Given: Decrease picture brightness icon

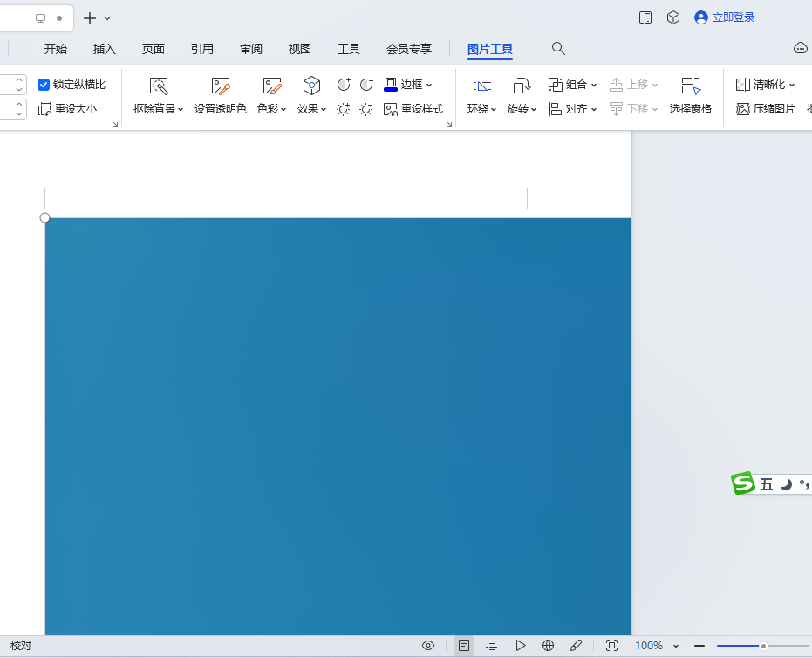Looking at the screenshot, I should point(366,109).
